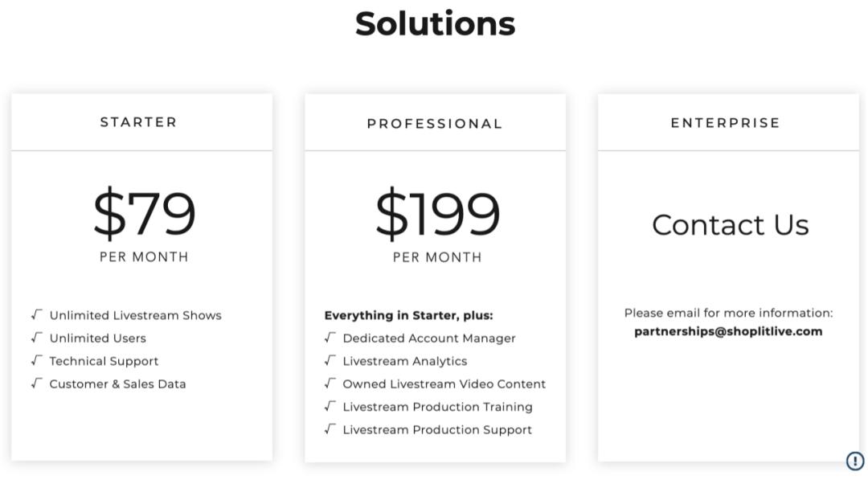Click checkmark beside Unlimited Livestream Shows
Screen dimensions: 868x480
36,315
